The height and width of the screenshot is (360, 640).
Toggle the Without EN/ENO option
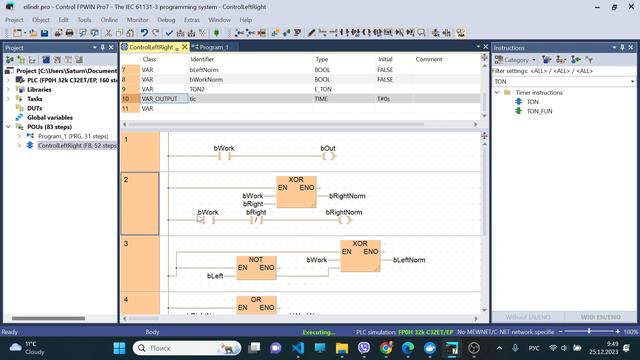(528, 317)
